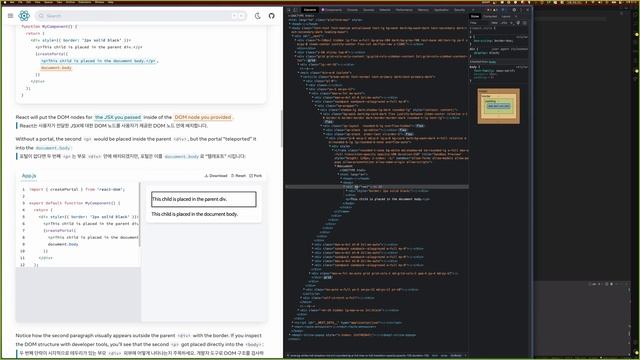The width and height of the screenshot is (640, 360).
Task: Activate the DevTools inspect element picker
Action: point(289,10)
